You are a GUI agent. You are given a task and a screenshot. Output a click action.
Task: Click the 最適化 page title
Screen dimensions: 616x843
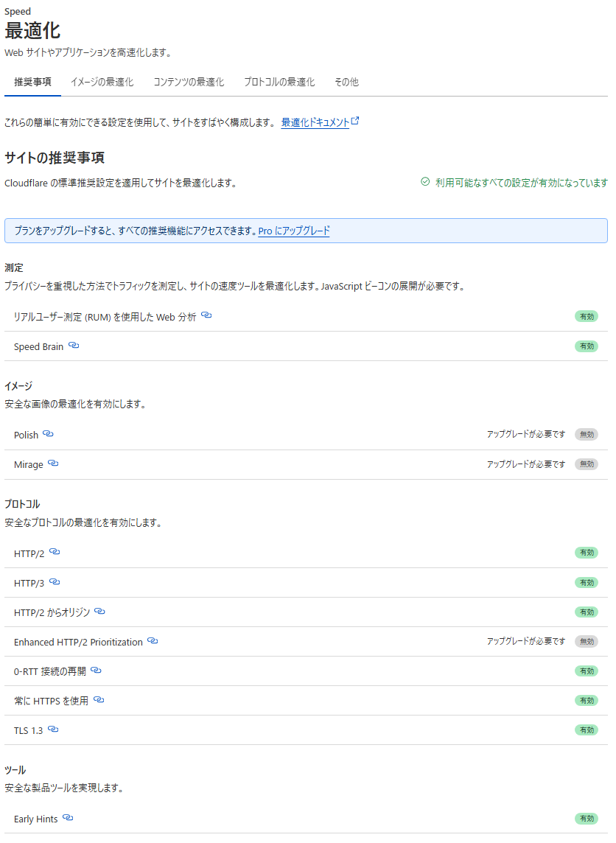pos(32,31)
